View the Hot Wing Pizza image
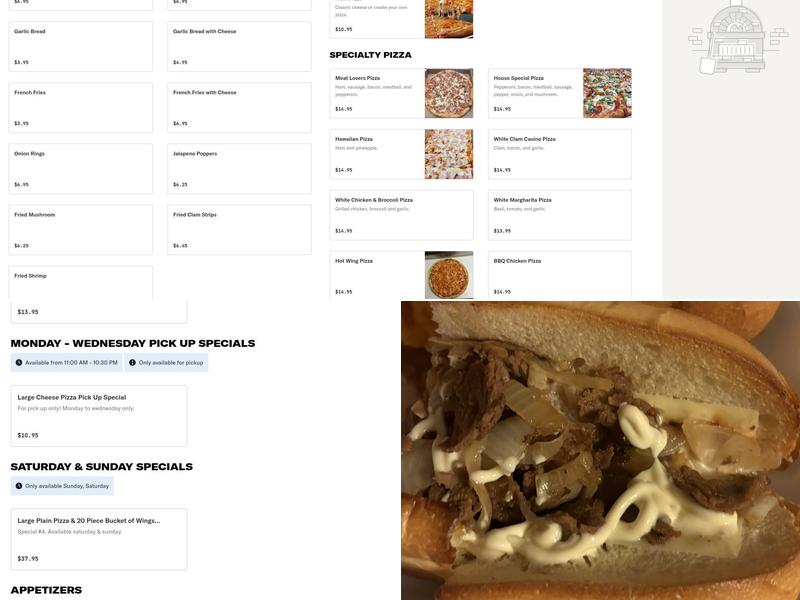Image resolution: width=800 pixels, height=600 pixels. coord(449,276)
